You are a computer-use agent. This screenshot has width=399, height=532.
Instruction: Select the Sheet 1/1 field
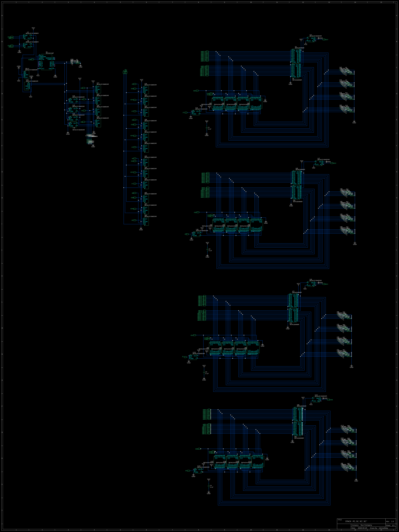pyautogui.click(x=390, y=525)
